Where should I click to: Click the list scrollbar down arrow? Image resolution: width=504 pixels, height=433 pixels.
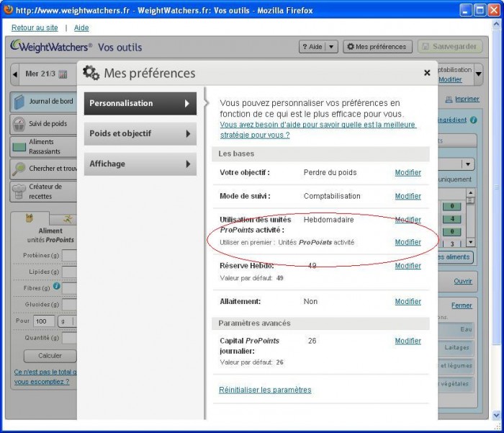(471, 242)
